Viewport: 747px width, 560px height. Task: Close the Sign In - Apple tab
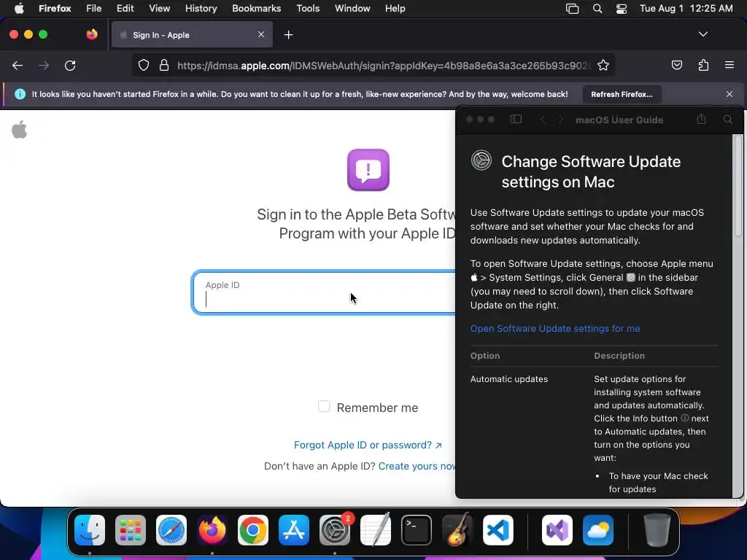click(x=261, y=34)
